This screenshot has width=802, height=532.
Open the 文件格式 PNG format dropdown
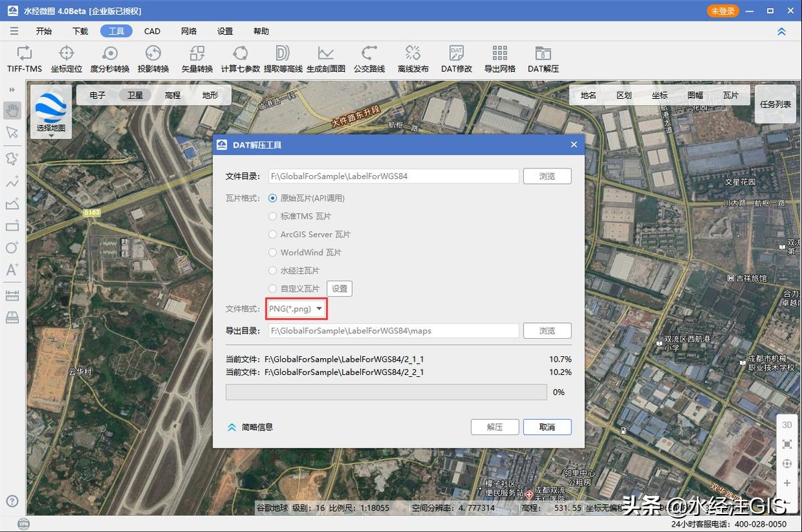(296, 309)
